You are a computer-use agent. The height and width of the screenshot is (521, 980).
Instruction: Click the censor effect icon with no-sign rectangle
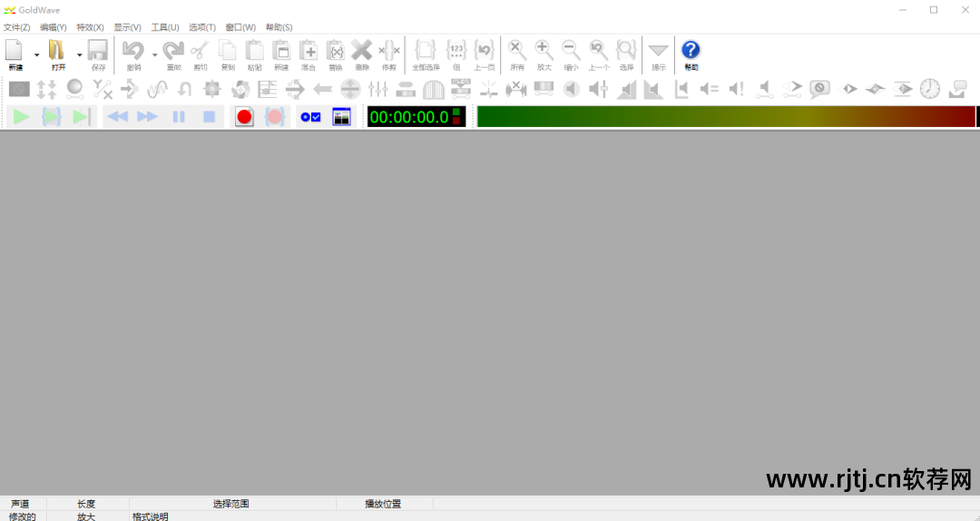(19, 89)
